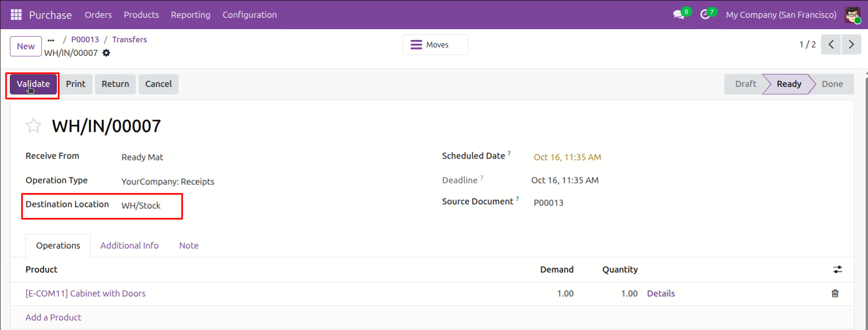This screenshot has width=868, height=330.
Task: Open the Moves smart button
Action: coord(435,45)
